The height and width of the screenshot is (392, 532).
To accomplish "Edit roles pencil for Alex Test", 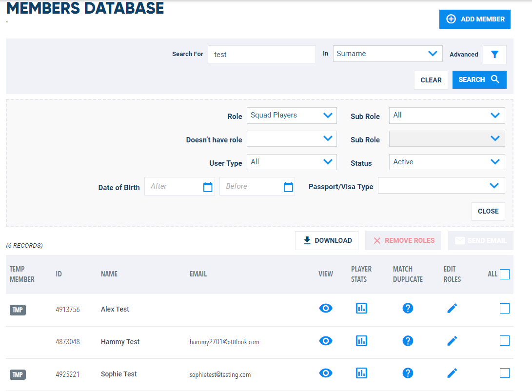I will 452,308.
